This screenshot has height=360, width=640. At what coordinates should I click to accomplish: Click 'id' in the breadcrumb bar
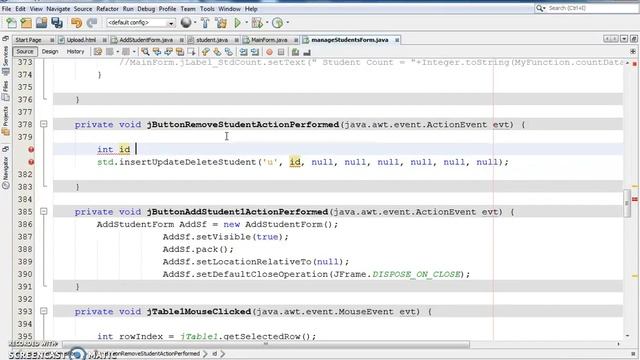[x=214, y=354]
